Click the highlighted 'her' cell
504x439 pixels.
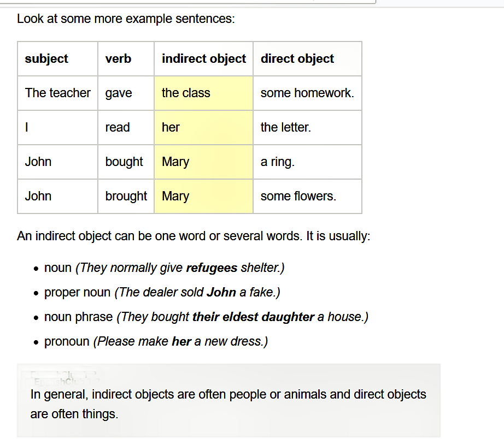point(204,127)
